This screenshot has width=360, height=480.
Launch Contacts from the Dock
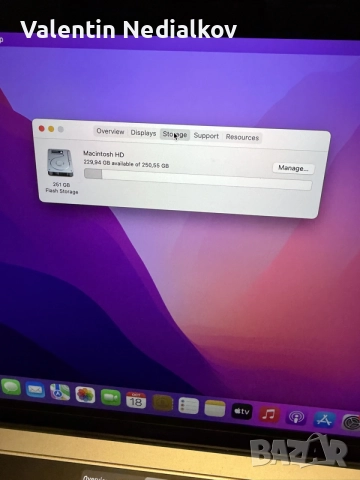tap(163, 403)
